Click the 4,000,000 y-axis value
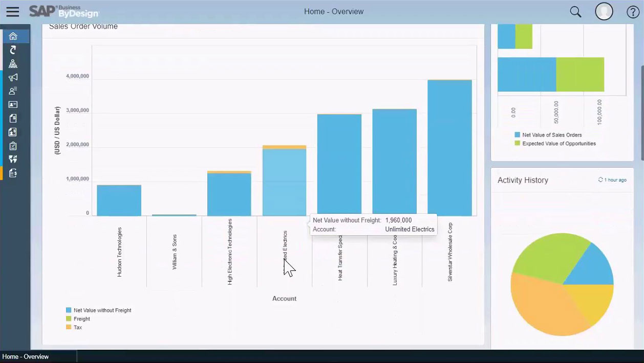 click(77, 76)
